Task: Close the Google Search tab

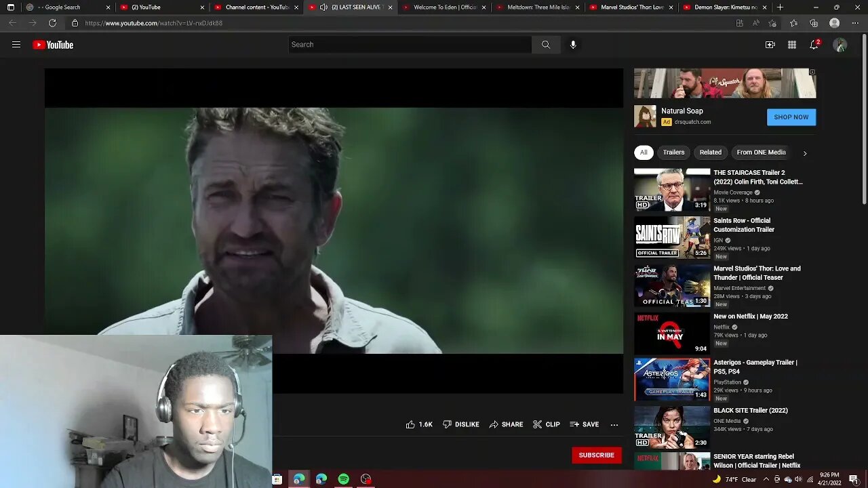Action: (108, 7)
